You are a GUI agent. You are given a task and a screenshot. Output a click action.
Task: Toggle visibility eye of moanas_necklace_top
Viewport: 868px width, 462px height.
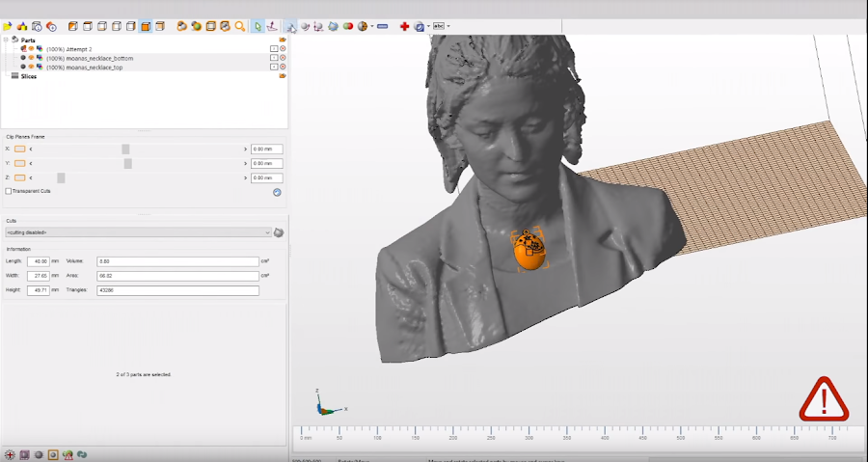pos(32,67)
